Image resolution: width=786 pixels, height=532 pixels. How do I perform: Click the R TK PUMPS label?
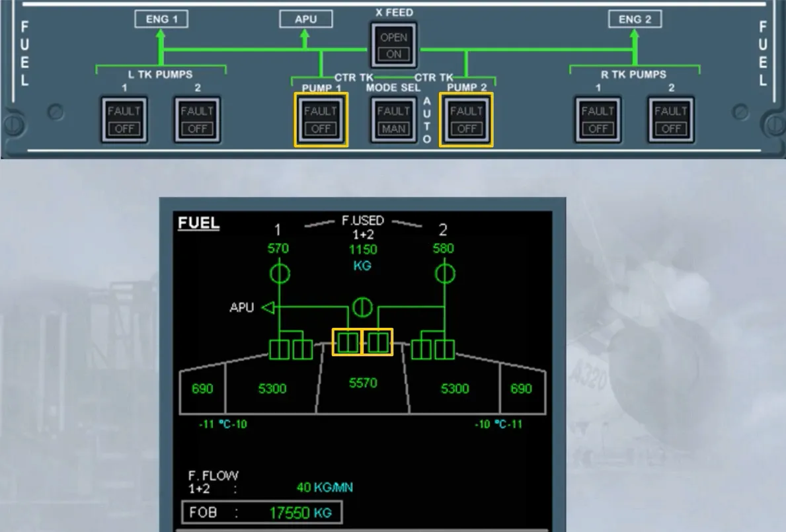click(x=633, y=75)
